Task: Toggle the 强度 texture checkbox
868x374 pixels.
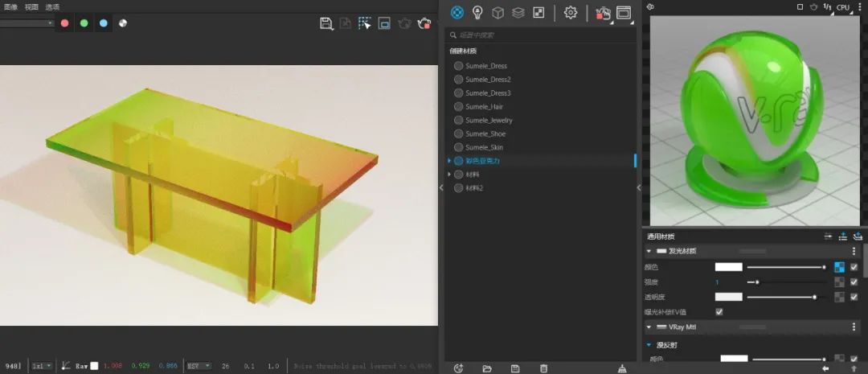Action: 854,282
